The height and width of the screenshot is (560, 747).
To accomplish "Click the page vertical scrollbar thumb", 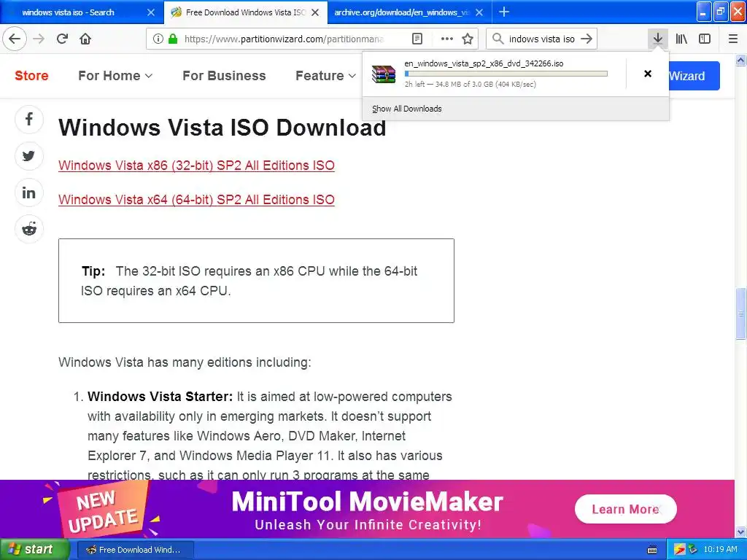I will pos(740,314).
